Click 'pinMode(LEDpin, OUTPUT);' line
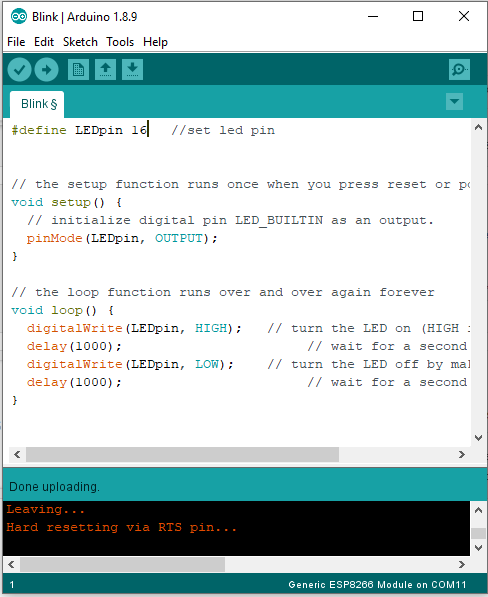Screen dimensions: 488x597 [x=122, y=238]
